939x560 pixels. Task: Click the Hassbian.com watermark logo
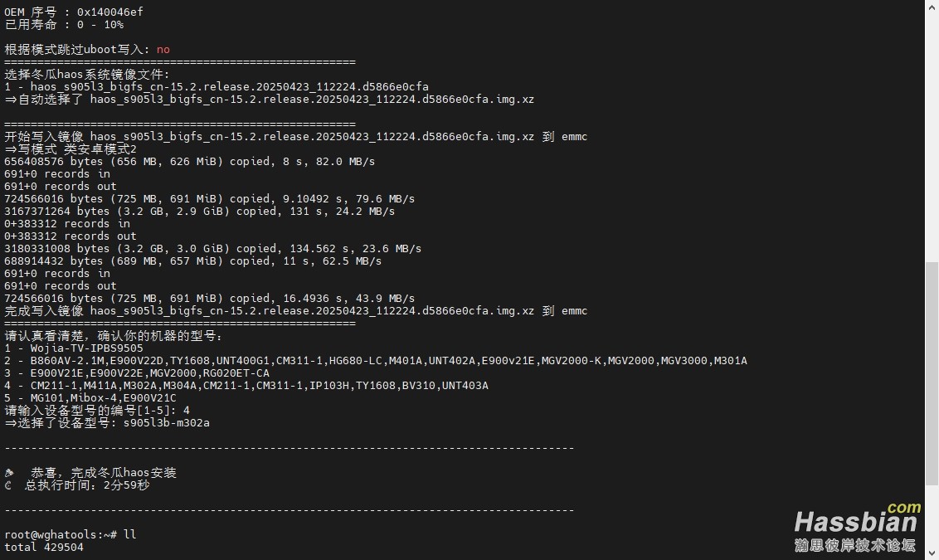click(x=857, y=527)
